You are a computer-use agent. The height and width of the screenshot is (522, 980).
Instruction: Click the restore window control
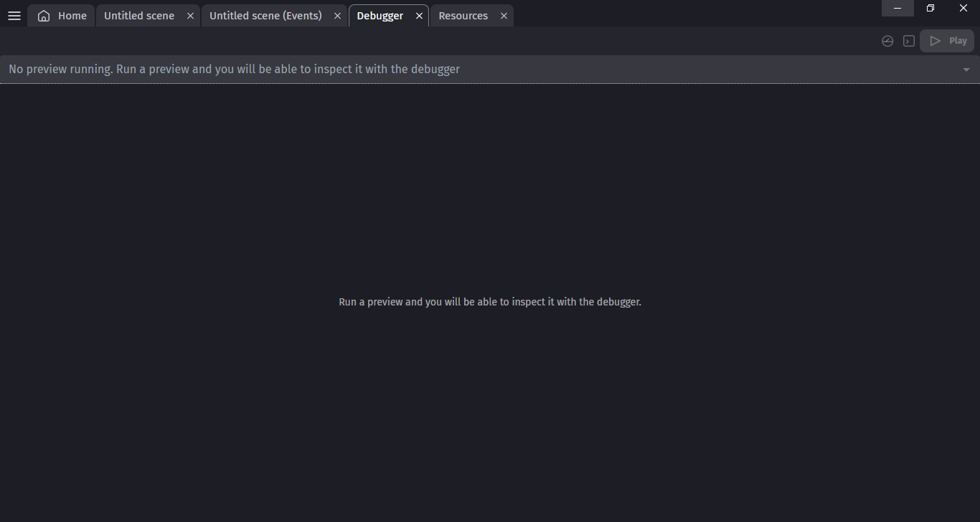point(930,8)
